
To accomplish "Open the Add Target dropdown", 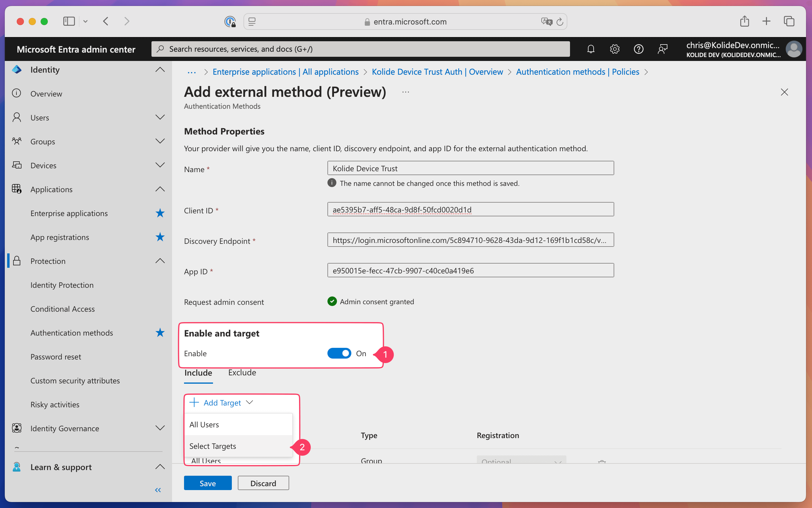I will click(222, 403).
